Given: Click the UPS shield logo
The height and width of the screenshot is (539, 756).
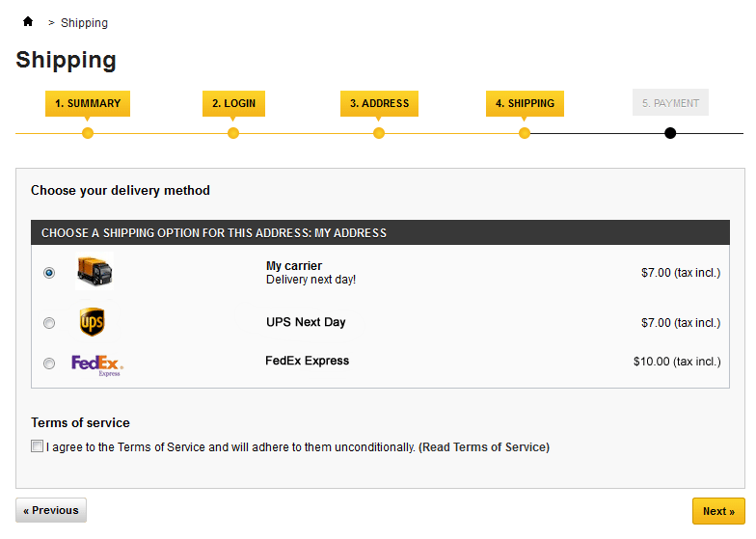Looking at the screenshot, I should tap(92, 322).
